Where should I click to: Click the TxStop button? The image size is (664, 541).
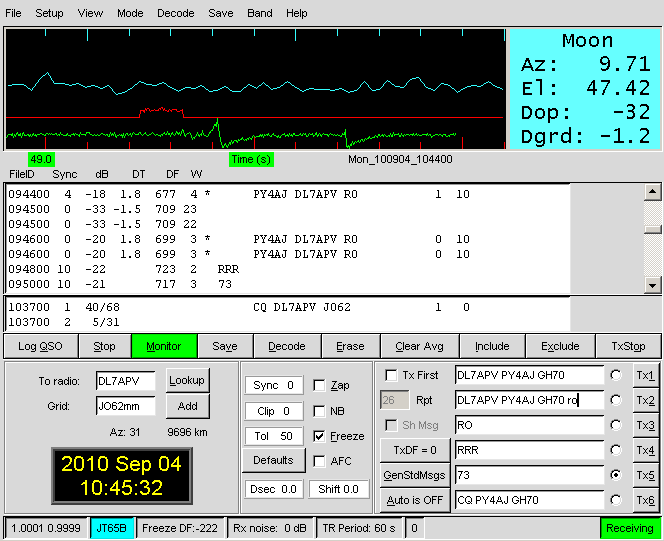pos(628,347)
